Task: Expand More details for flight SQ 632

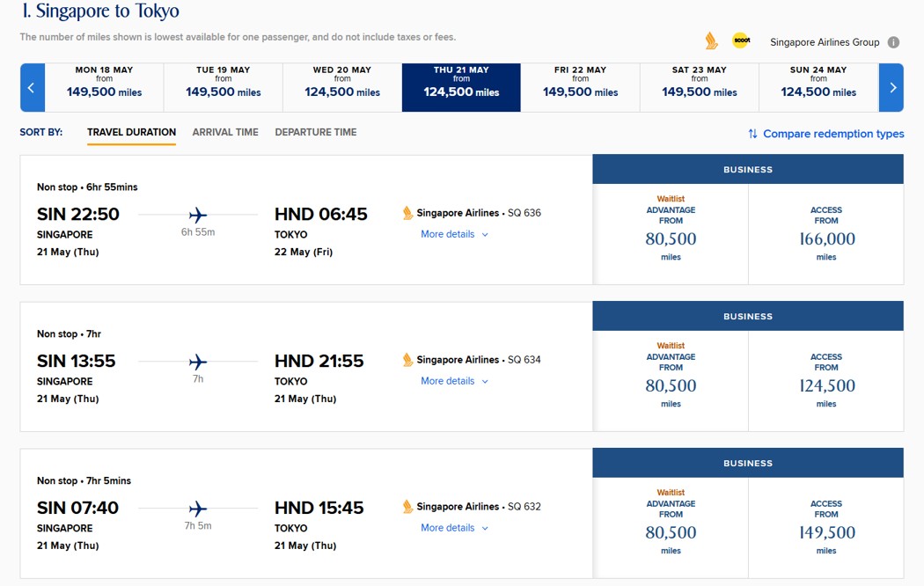Action: pyautogui.click(x=454, y=528)
